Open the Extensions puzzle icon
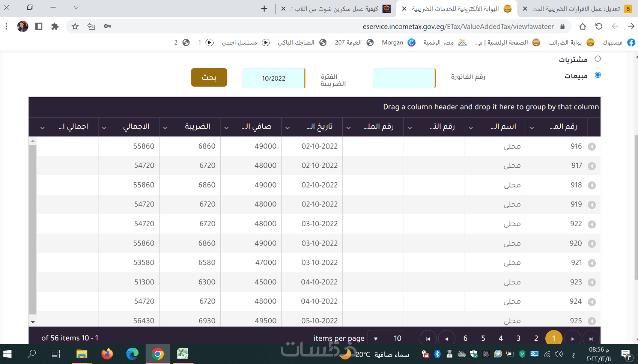Viewport: 638px width, 364px height. [55, 26]
